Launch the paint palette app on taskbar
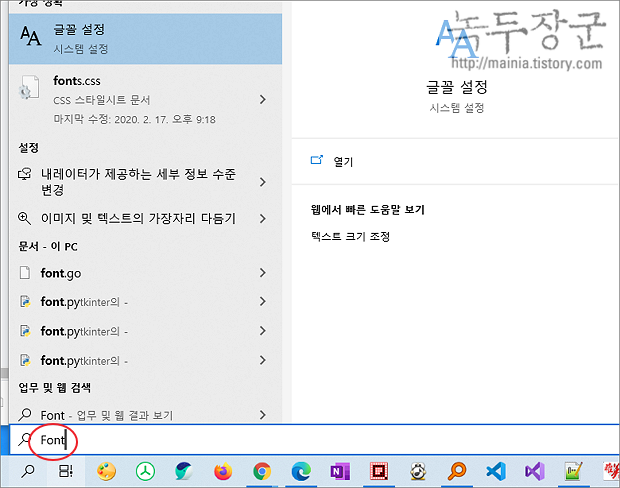 106,471
